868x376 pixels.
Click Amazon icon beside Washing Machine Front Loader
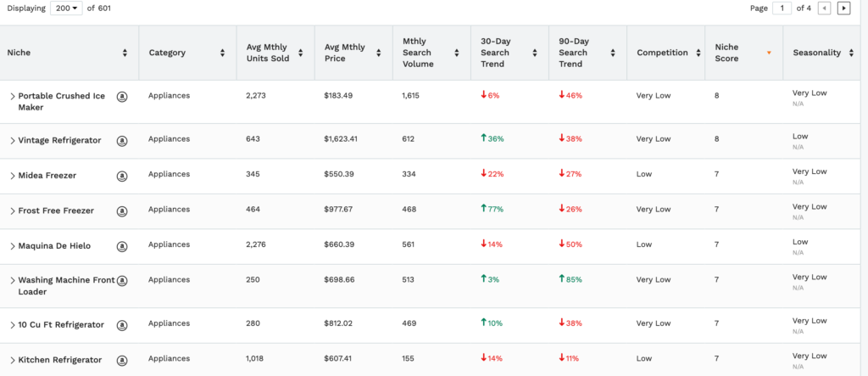[122, 281]
